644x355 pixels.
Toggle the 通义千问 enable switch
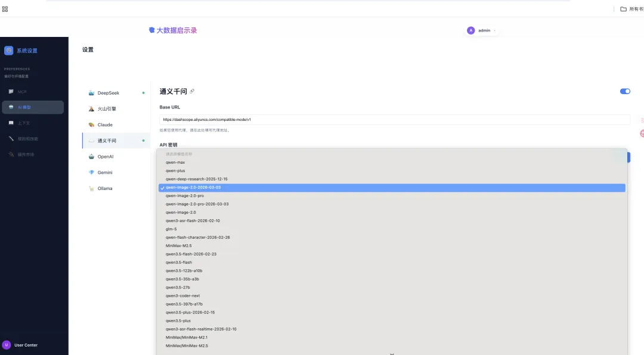pos(625,92)
